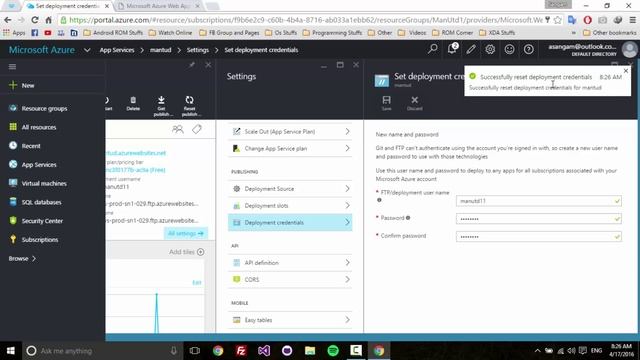Click the azurewebsites.net URL link
This screenshot has height=360, width=640.
click(136, 153)
